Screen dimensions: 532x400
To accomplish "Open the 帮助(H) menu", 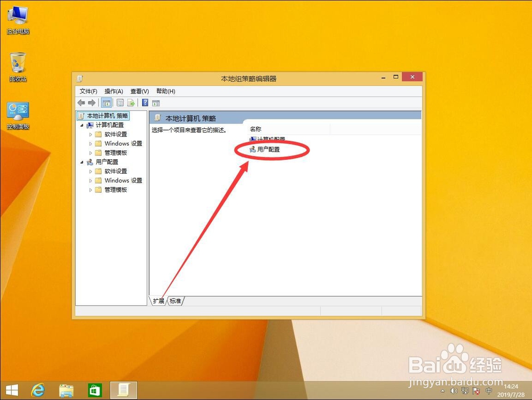I will point(165,91).
